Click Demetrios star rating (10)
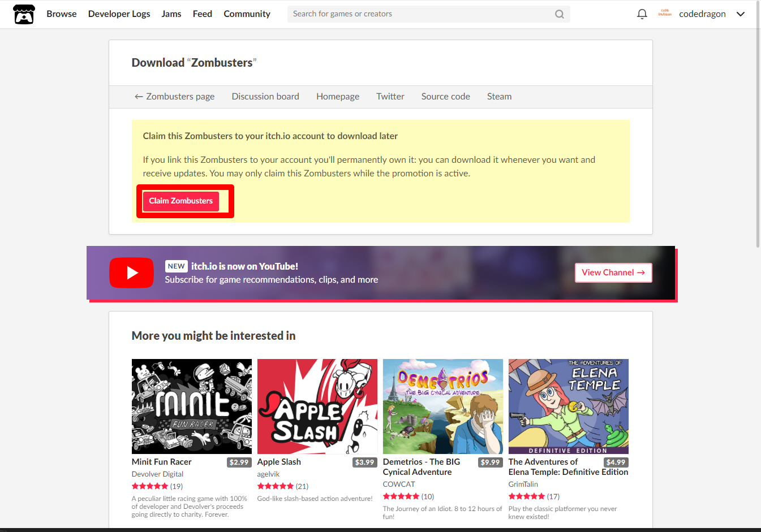 [x=409, y=496]
